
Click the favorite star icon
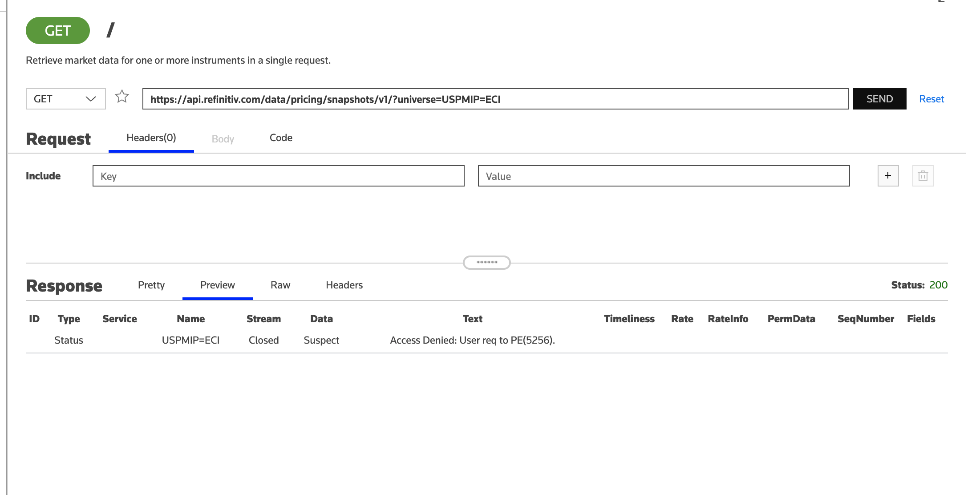(121, 97)
